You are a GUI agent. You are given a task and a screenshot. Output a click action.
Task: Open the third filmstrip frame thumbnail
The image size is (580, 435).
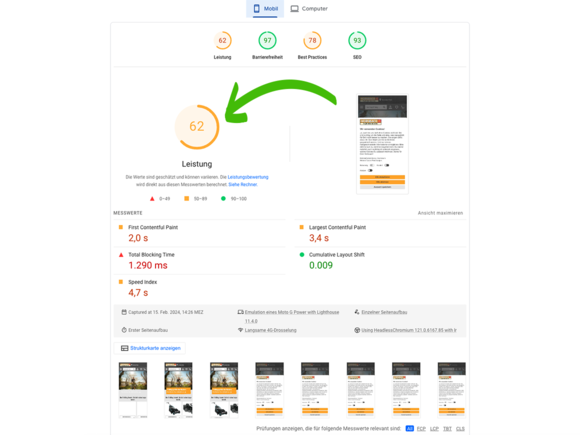click(x=224, y=390)
